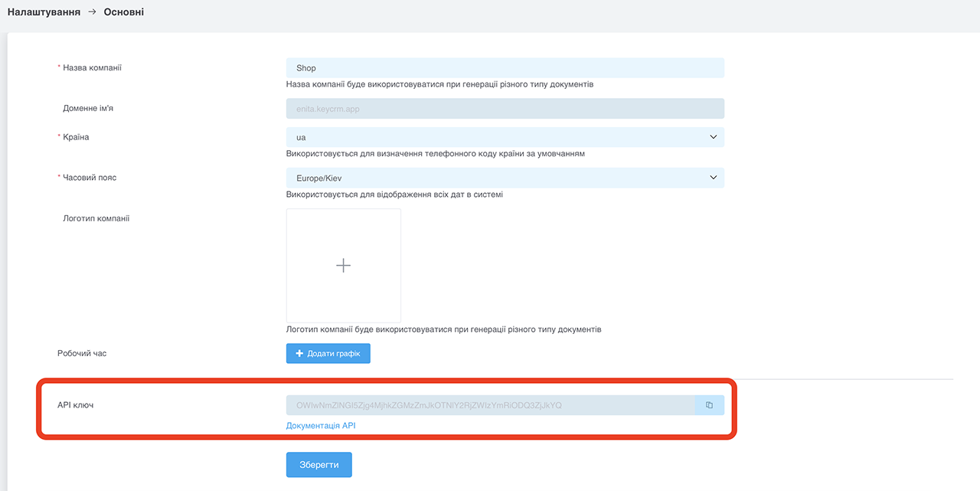Open the Документація API link
The width and height of the screenshot is (980, 491).
(321, 426)
